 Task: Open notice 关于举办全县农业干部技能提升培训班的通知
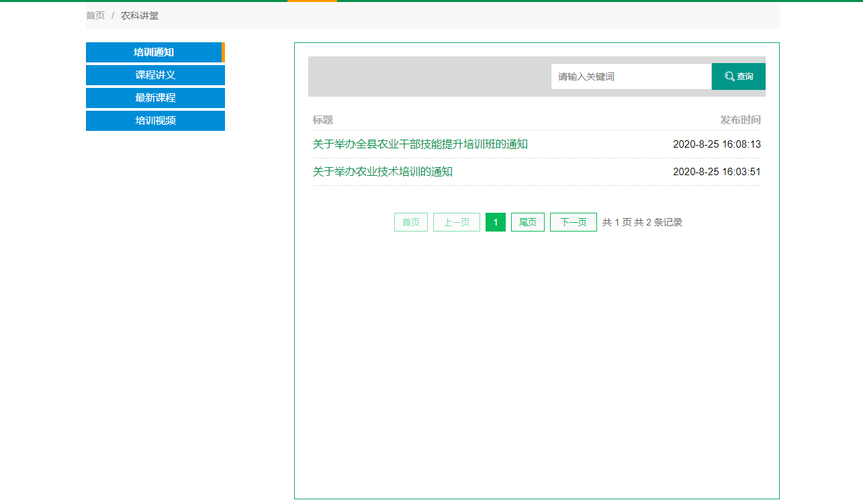point(420,144)
